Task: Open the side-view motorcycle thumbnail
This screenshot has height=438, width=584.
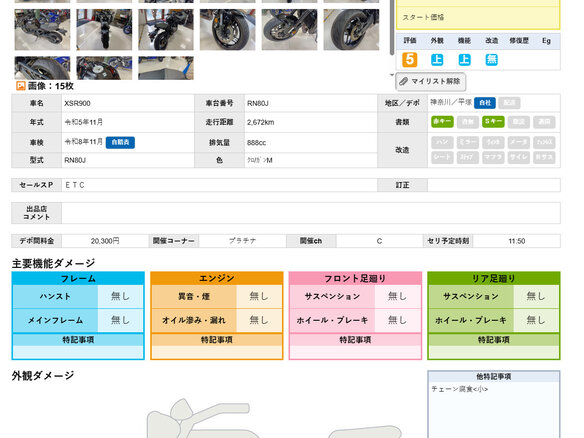Action: (x=42, y=30)
